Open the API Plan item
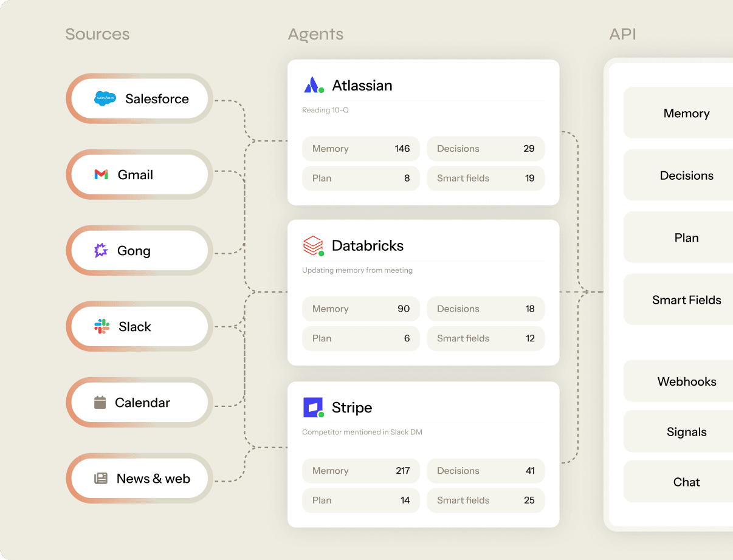The width and height of the screenshot is (733, 560). pyautogui.click(x=678, y=237)
